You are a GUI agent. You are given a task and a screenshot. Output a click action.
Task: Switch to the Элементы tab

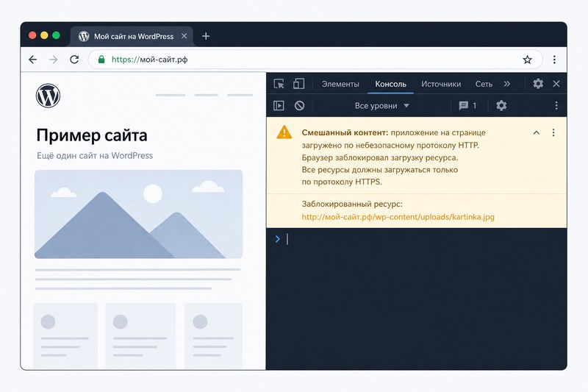340,84
